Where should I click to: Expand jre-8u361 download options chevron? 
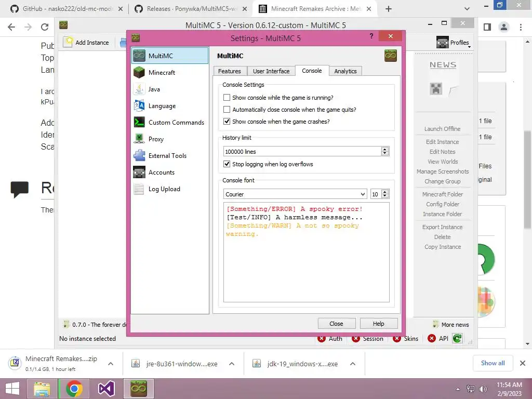[x=232, y=364]
